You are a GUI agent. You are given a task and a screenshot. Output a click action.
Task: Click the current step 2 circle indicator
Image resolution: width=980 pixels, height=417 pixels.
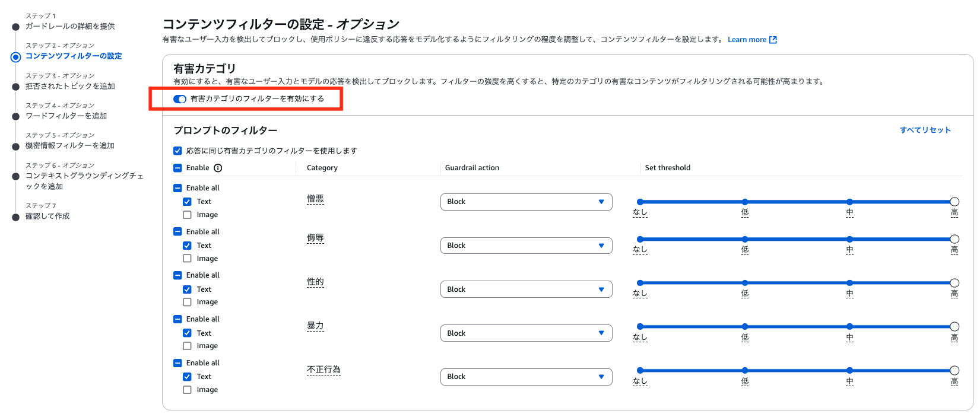16,57
